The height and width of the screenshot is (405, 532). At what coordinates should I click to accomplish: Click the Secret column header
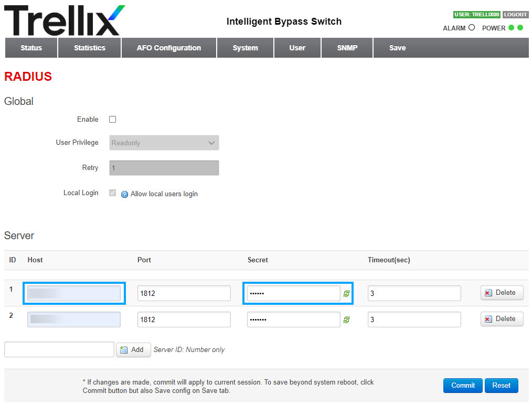coord(258,260)
